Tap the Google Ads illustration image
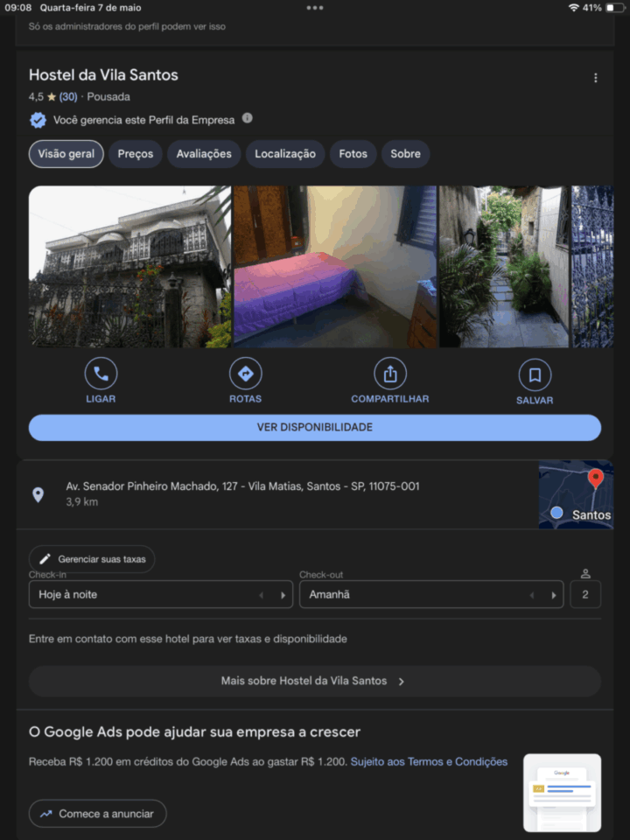This screenshot has height=840, width=630. [x=562, y=793]
